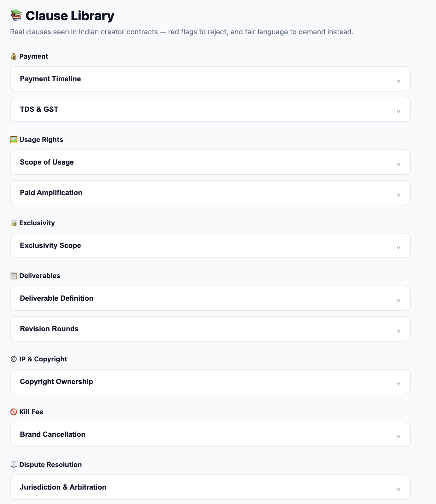
Task: Open the Scope of Usage chevron
Action: tap(398, 165)
